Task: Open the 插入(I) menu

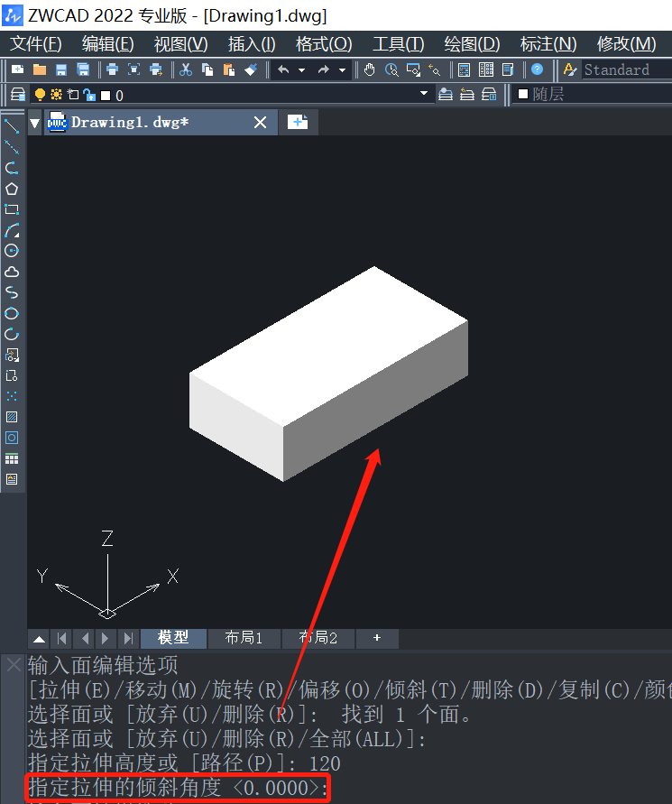Action: 252,44
